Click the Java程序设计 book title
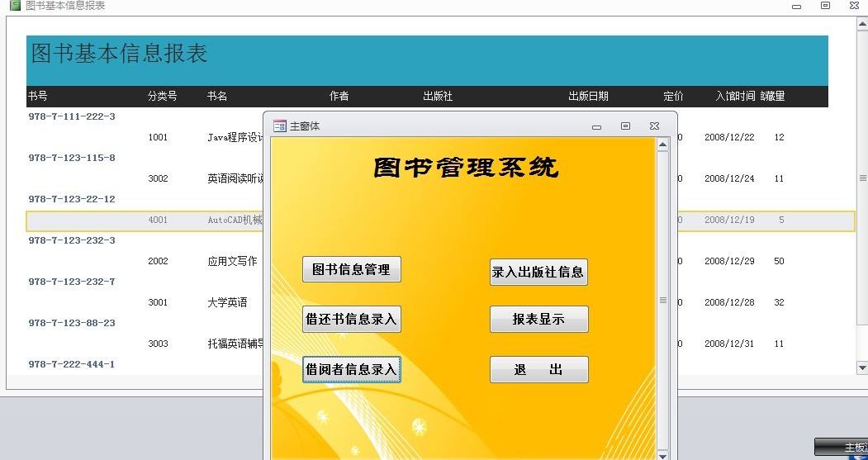 coord(235,137)
